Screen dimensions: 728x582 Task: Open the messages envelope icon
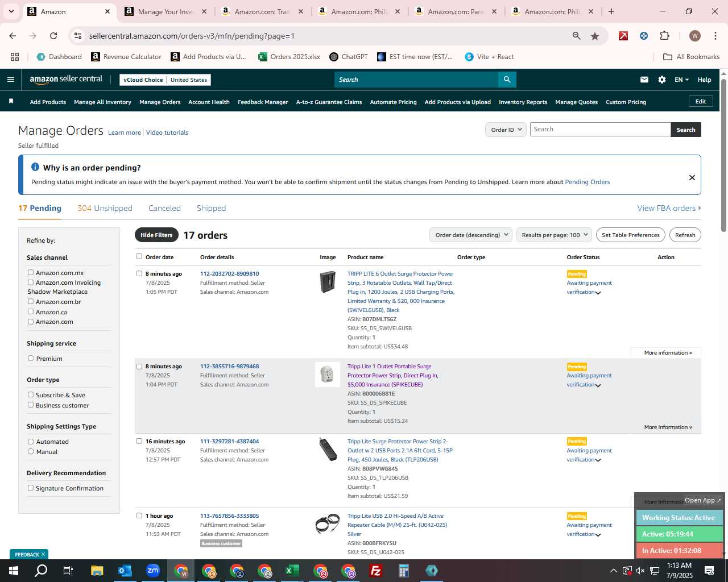(x=644, y=80)
